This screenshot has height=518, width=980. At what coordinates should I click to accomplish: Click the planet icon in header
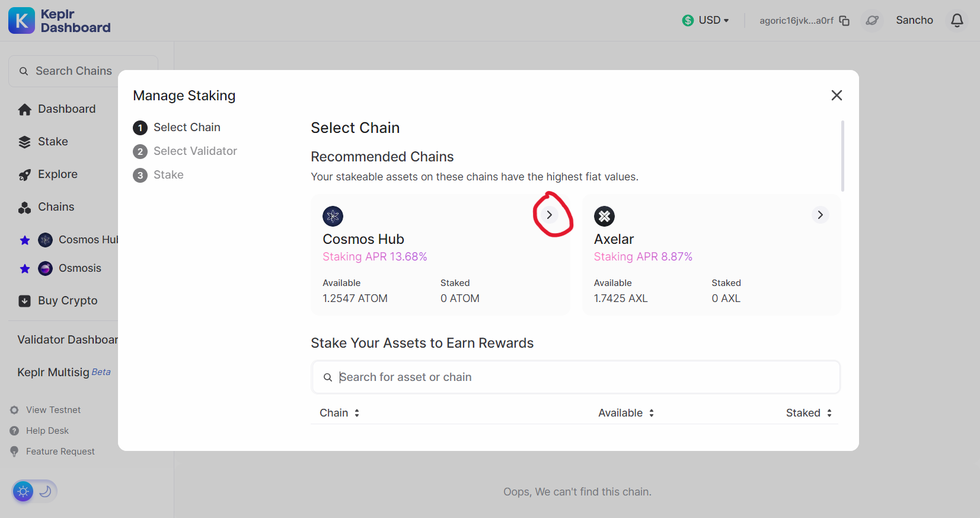point(872,21)
